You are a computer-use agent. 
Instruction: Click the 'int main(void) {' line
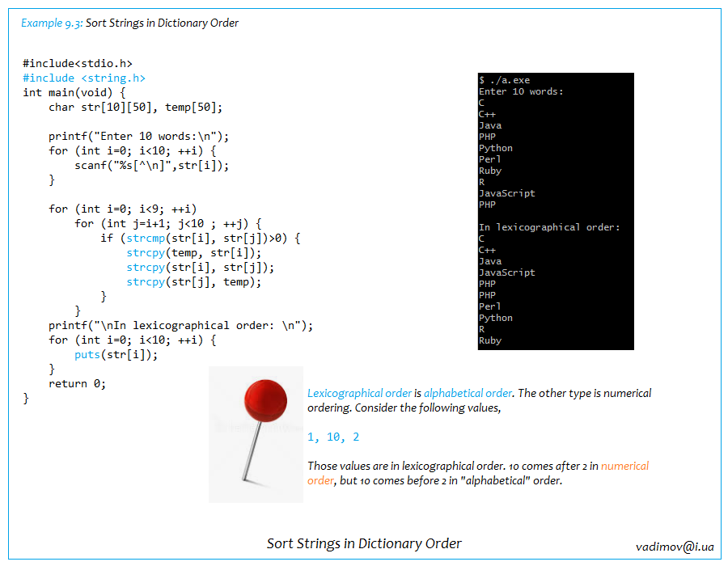coord(74,93)
